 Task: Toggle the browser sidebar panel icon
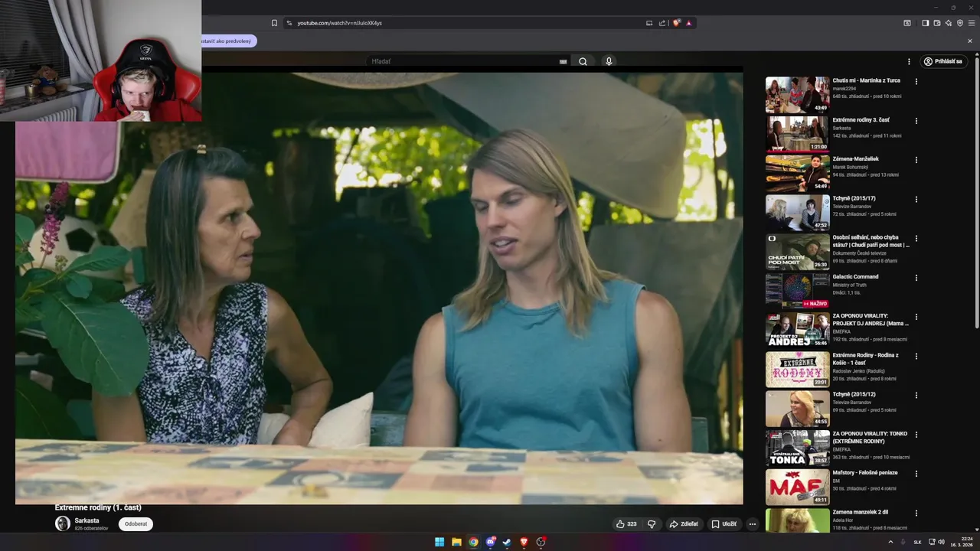coord(925,23)
